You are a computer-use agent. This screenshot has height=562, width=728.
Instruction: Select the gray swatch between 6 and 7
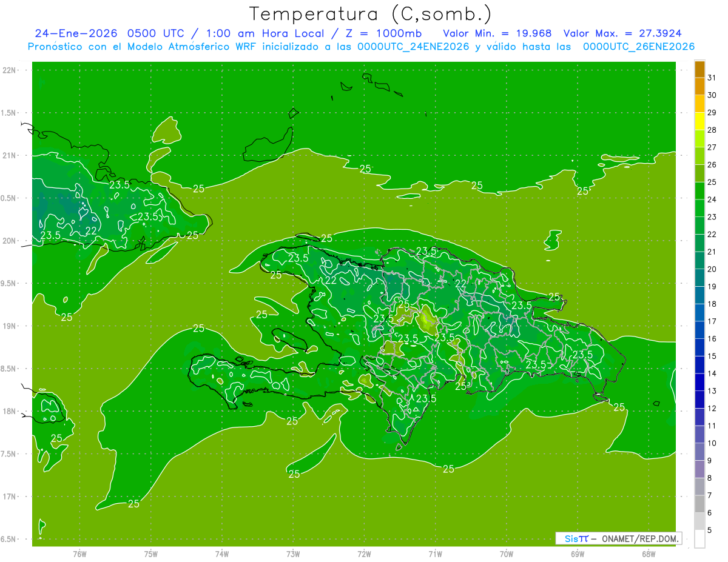pyautogui.click(x=699, y=504)
